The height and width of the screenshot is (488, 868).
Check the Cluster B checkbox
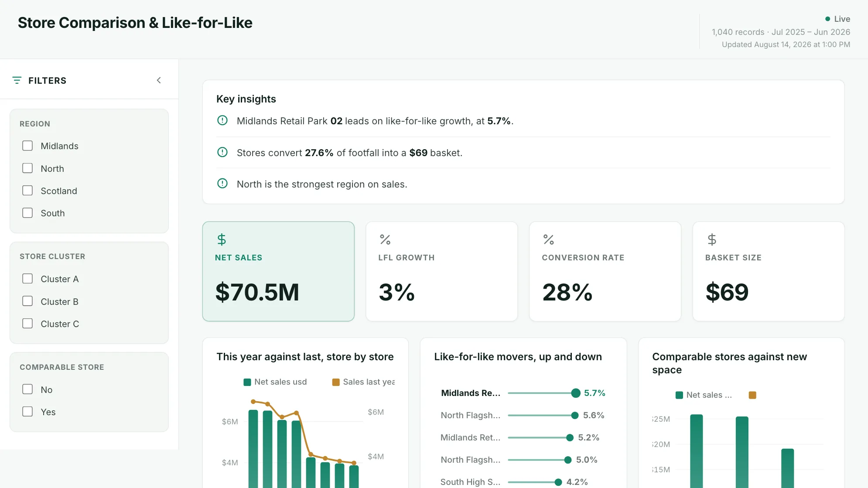point(27,301)
